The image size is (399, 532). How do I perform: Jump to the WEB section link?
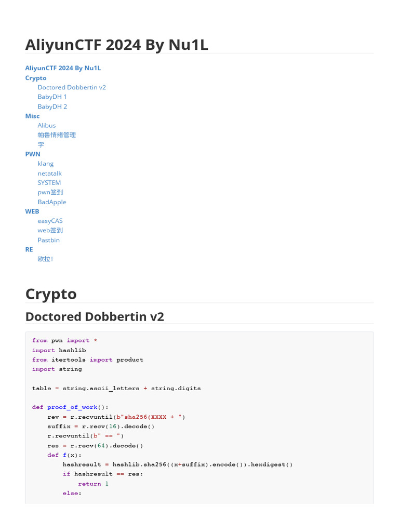coord(32,211)
